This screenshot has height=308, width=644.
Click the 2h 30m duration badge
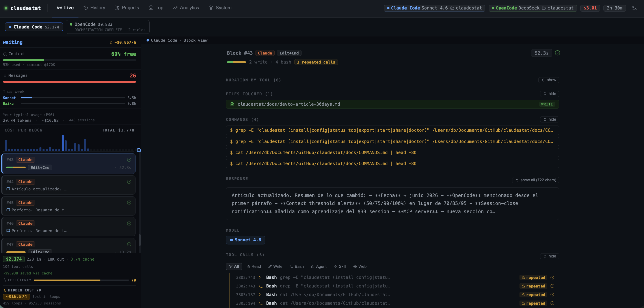click(x=614, y=8)
